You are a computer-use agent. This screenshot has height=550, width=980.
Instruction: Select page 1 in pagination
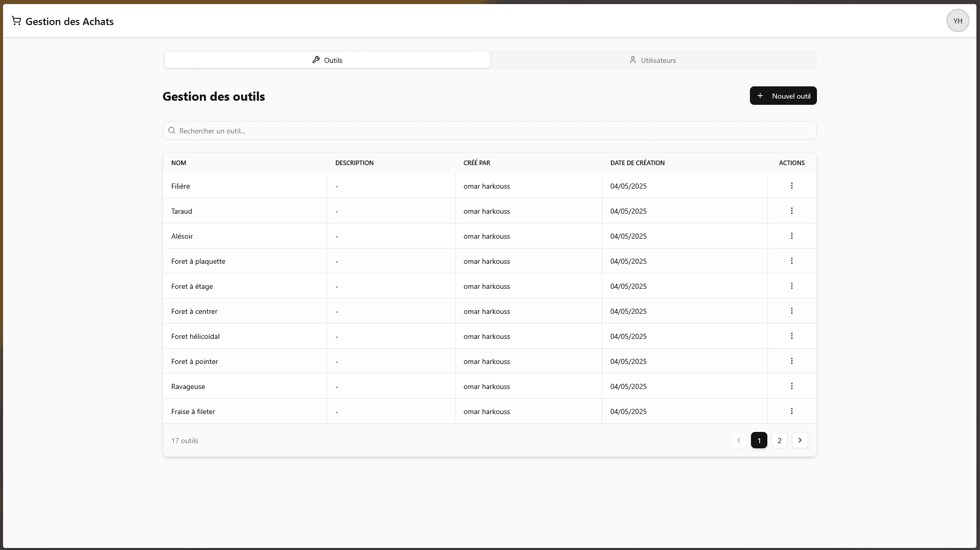pyautogui.click(x=759, y=441)
